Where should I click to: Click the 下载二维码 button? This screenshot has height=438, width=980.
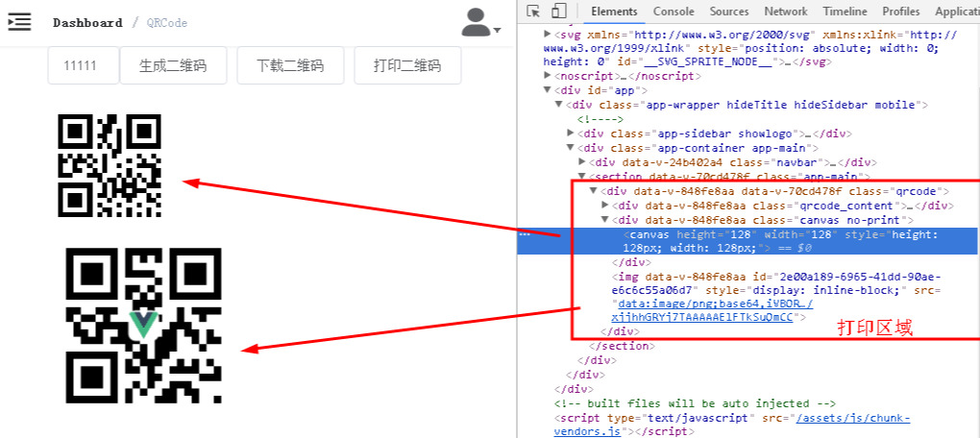290,65
